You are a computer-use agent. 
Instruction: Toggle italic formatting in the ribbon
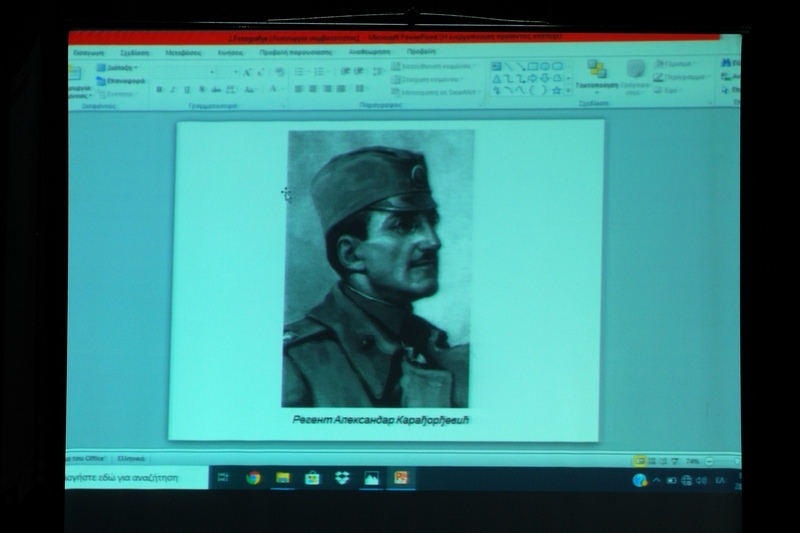click(173, 90)
